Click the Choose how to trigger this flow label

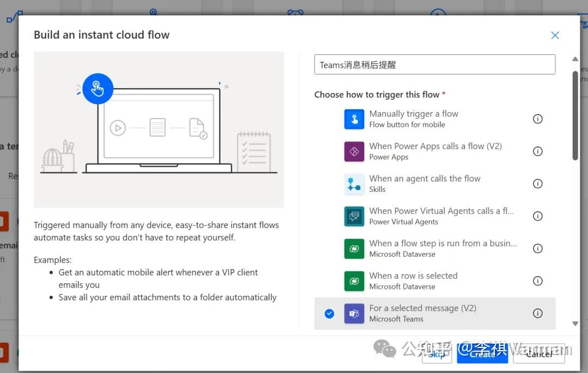click(377, 95)
